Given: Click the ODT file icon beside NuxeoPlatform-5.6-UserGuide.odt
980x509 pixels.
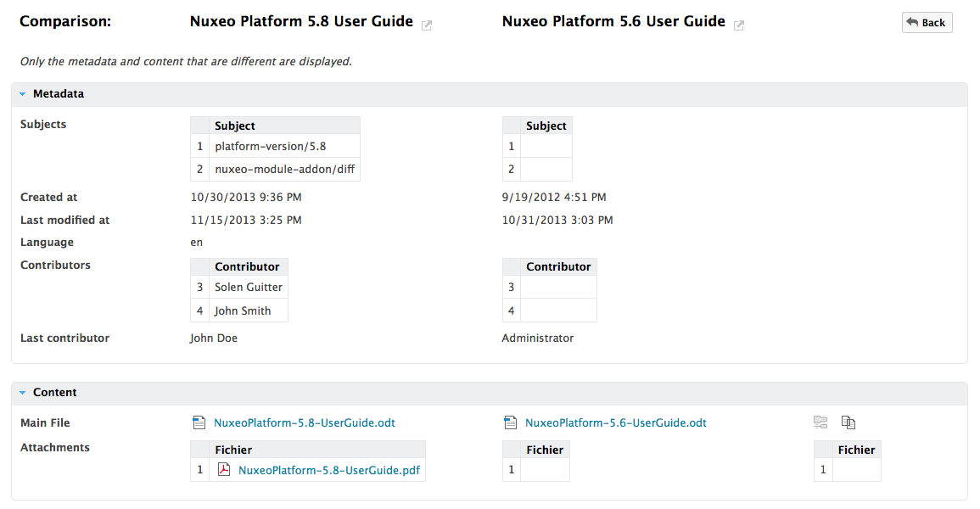Looking at the screenshot, I should coord(510,422).
